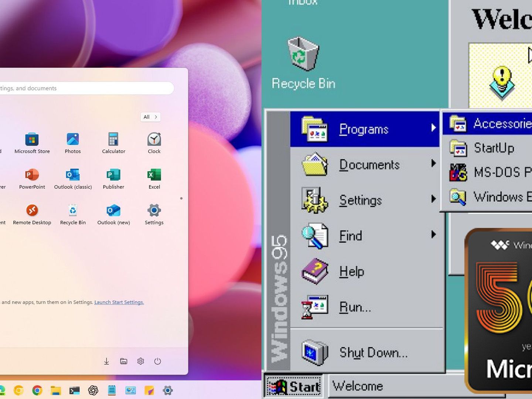Choose Find in the Windows 95 Start menu
The image size is (532, 399).
pos(365,236)
